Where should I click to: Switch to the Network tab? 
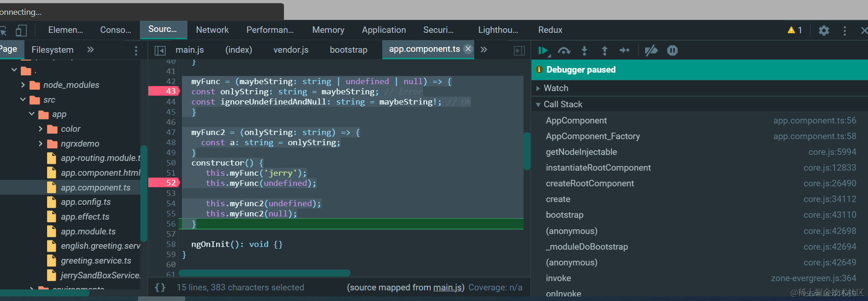[x=212, y=30]
